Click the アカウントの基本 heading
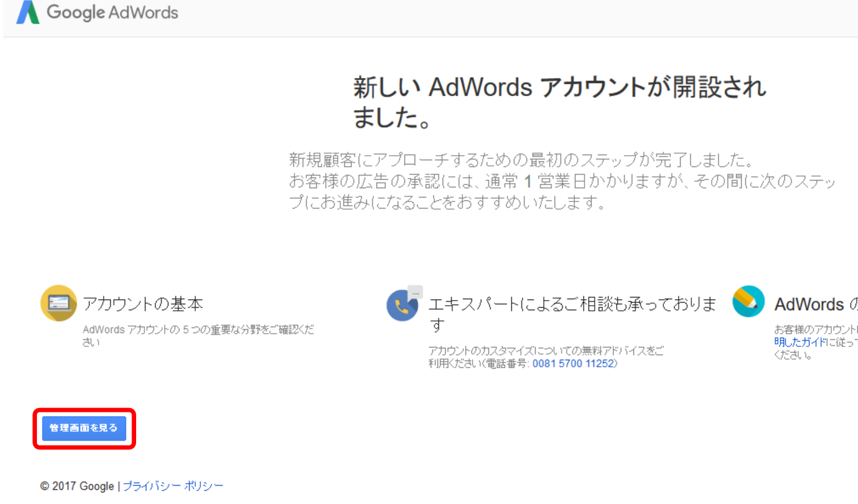858x504 pixels. pos(143,304)
